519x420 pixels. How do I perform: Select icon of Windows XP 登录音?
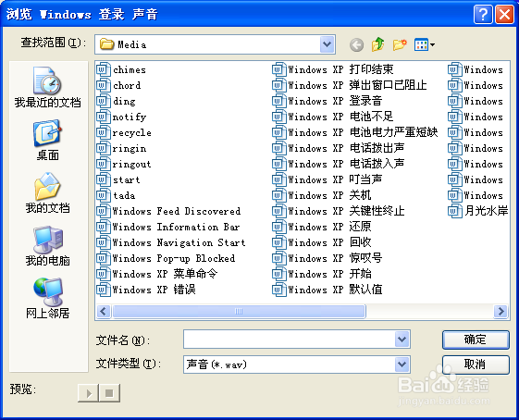tap(279, 101)
